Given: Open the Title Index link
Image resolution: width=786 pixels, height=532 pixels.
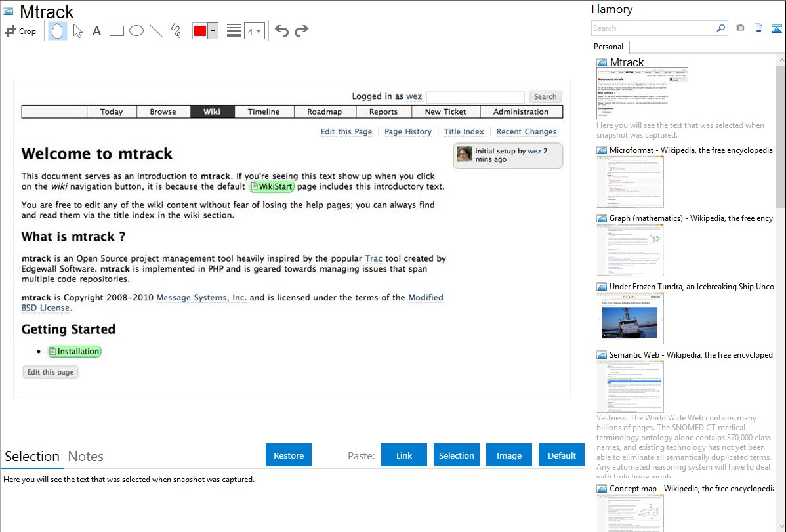Looking at the screenshot, I should coord(464,132).
